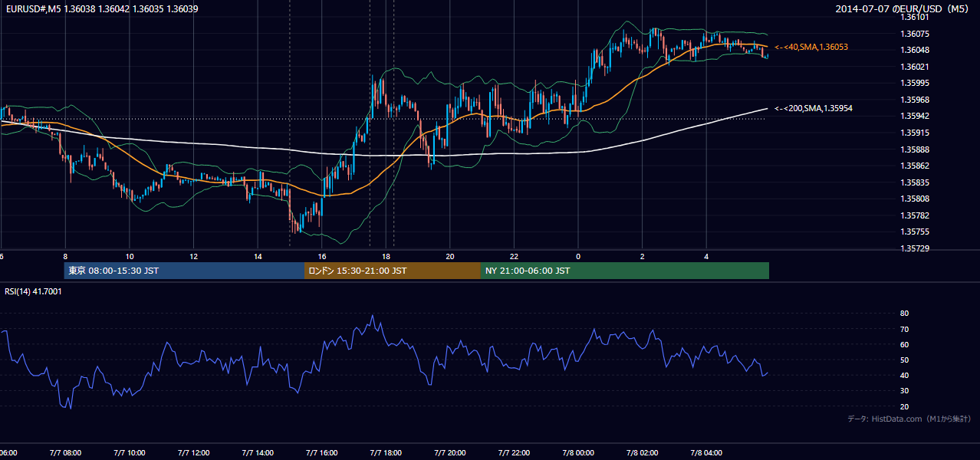The image size is (980, 460).
Task: Select the 40 SMA label reading 1.36053
Action: [811, 47]
